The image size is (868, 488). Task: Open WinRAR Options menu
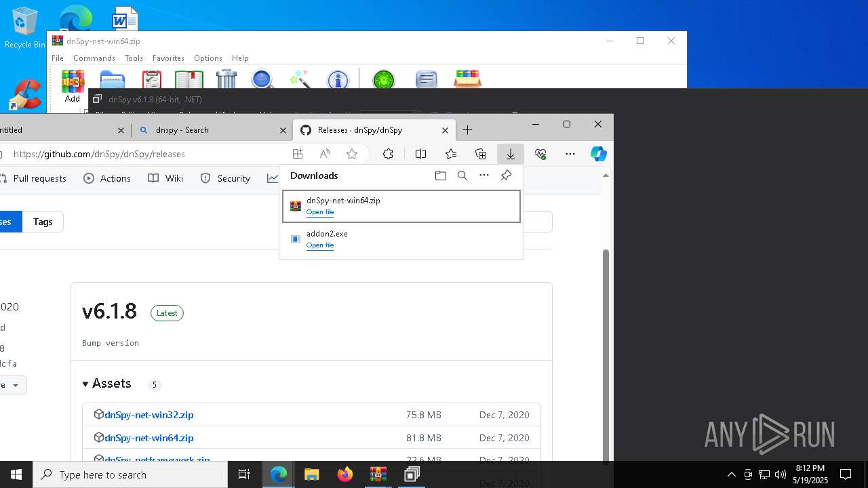point(208,58)
